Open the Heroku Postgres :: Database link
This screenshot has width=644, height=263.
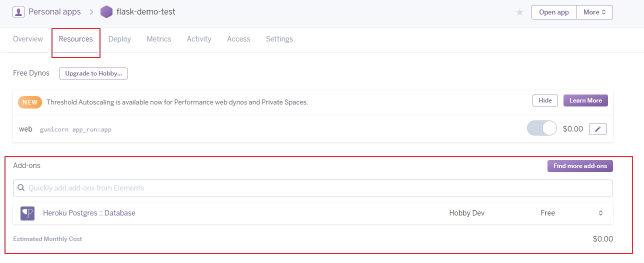89,213
